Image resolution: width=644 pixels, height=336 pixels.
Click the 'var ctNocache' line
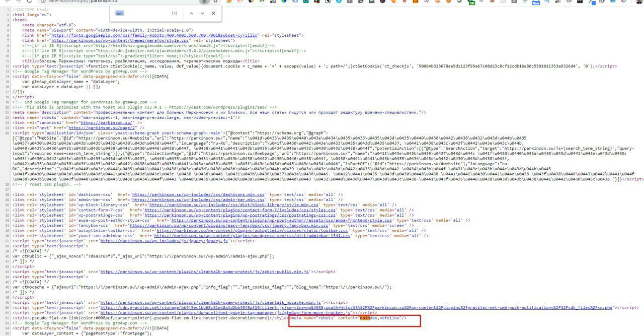pos(202,287)
